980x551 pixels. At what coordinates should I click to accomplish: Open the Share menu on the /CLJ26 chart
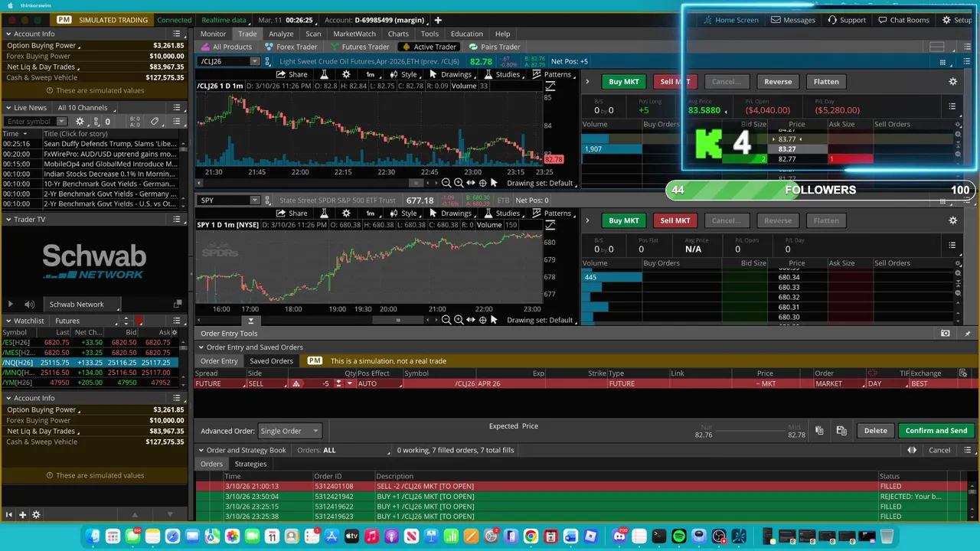292,74
